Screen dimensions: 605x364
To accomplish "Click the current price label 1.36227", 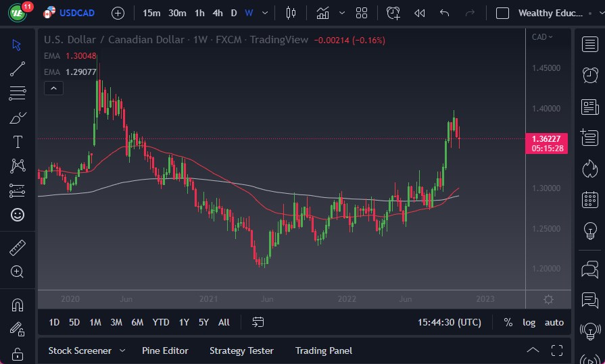I will tap(547, 139).
